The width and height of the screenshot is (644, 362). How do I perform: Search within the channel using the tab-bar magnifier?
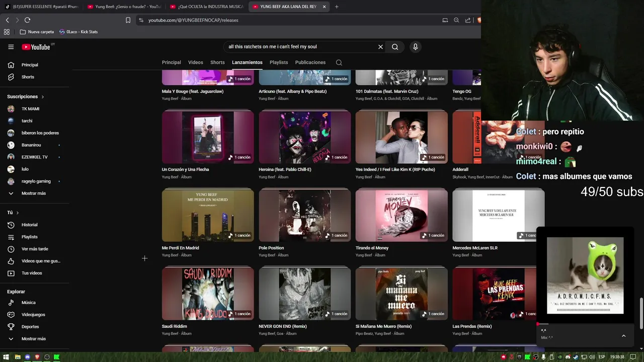(339, 62)
